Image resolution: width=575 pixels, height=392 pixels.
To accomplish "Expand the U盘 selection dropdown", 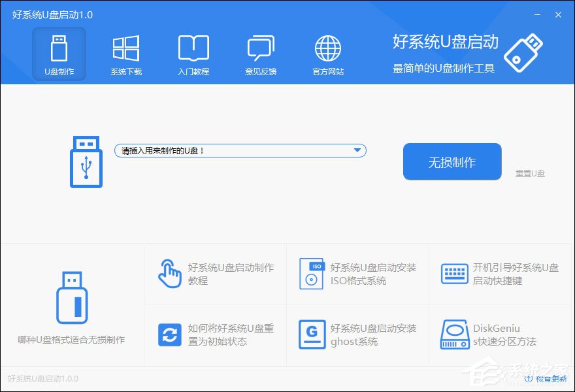I will [x=357, y=150].
